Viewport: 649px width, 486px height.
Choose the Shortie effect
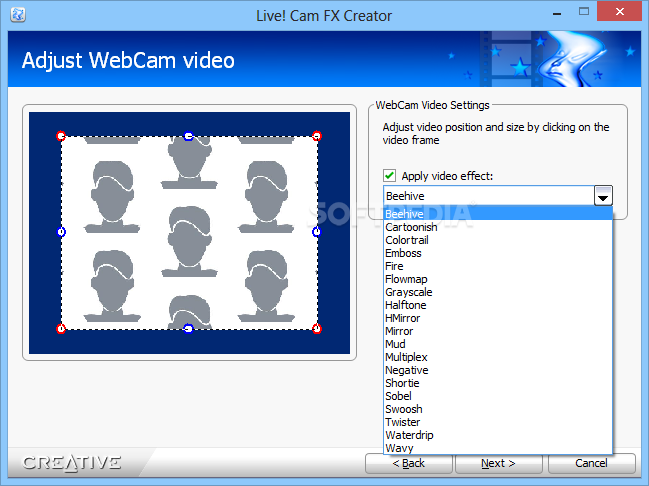(x=498, y=383)
